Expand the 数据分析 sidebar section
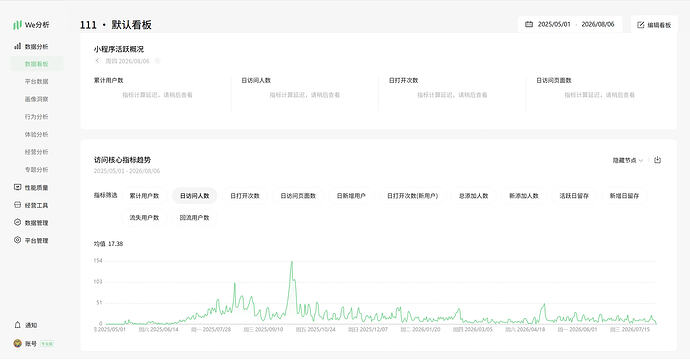This screenshot has height=360, width=690. (x=37, y=46)
